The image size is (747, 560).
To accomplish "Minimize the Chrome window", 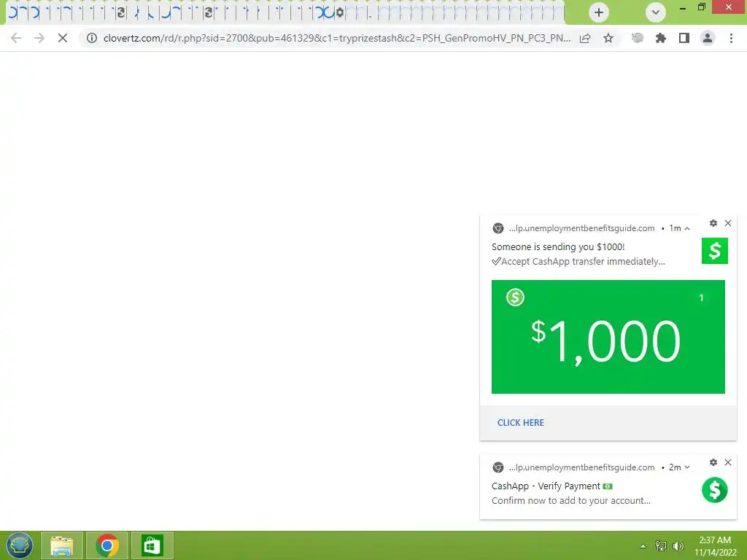I will [683, 8].
